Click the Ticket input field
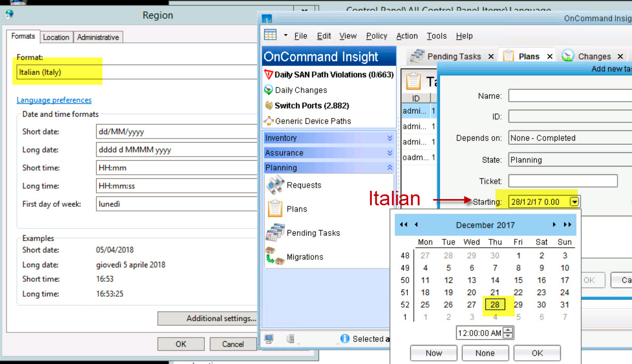The width and height of the screenshot is (632, 364). [x=563, y=181]
